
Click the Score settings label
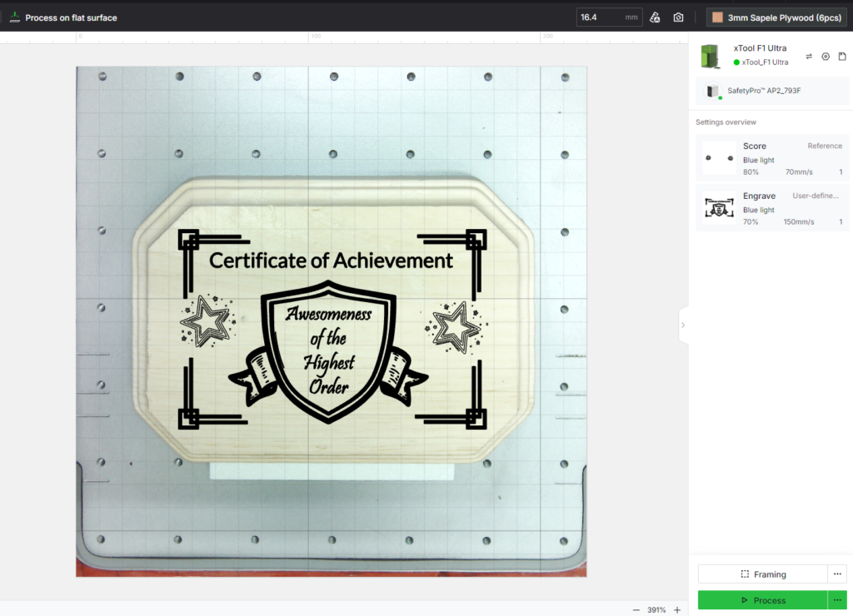(x=755, y=146)
